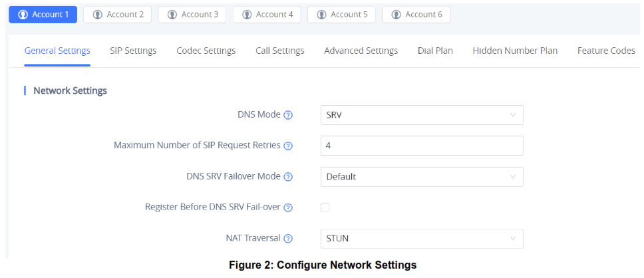Open the Advanced Settings tab
Viewport: 644px width, 278px height.
[361, 51]
